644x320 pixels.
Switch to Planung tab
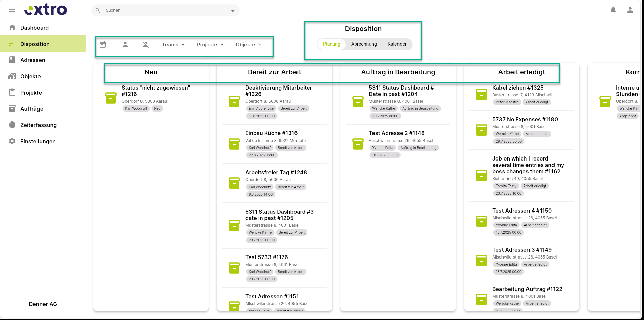pyautogui.click(x=332, y=44)
